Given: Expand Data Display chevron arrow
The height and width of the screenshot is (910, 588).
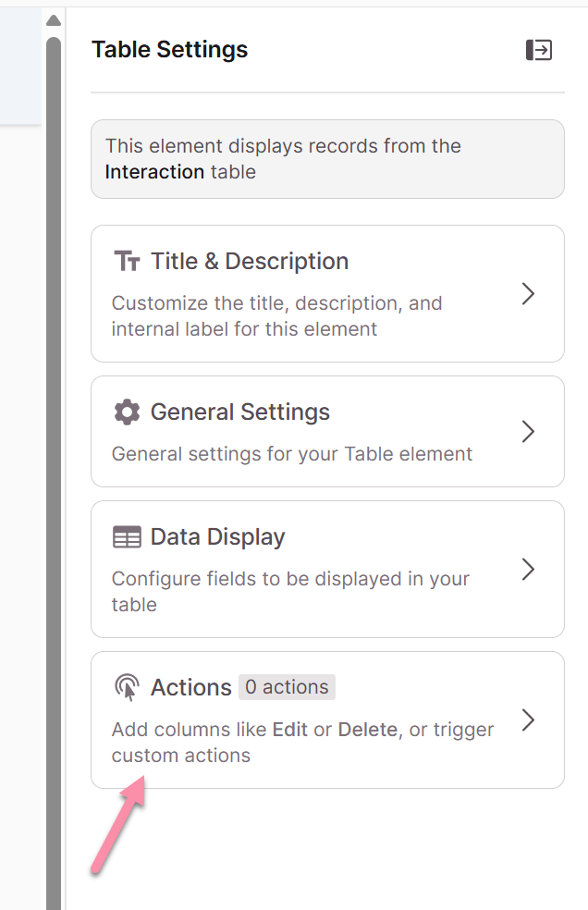Looking at the screenshot, I should tap(528, 570).
